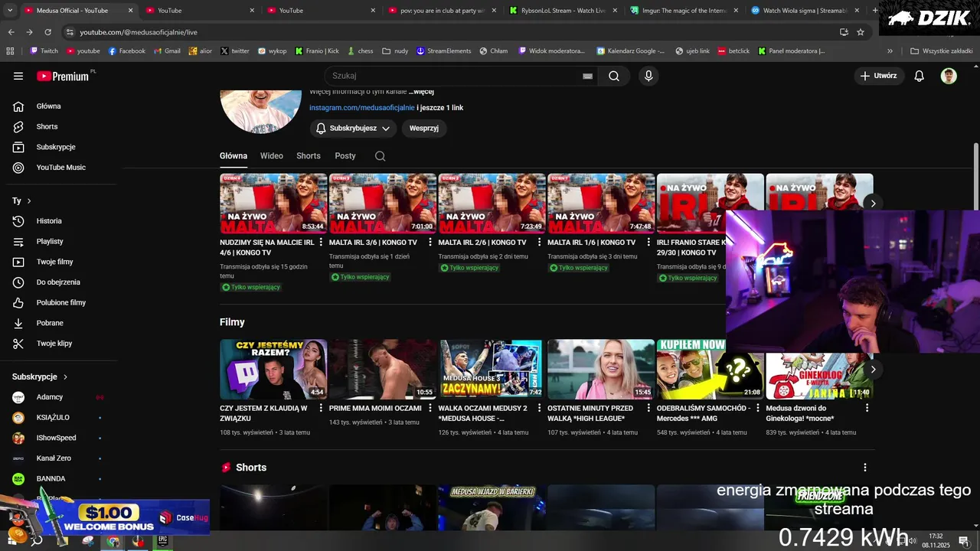The width and height of the screenshot is (980, 551).
Task: Open Do obejrzenia in sidebar
Action: 58,282
